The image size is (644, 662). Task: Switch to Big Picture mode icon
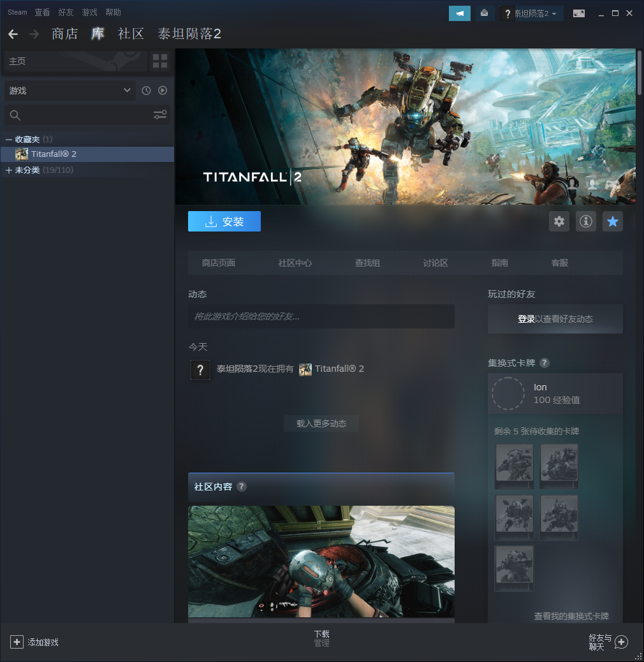point(578,13)
